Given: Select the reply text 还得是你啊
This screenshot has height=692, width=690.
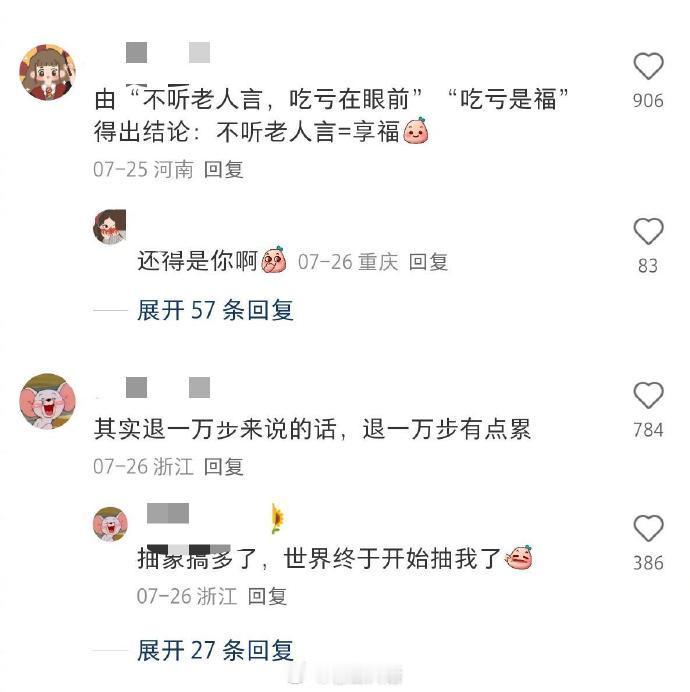Looking at the screenshot, I should 197,261.
